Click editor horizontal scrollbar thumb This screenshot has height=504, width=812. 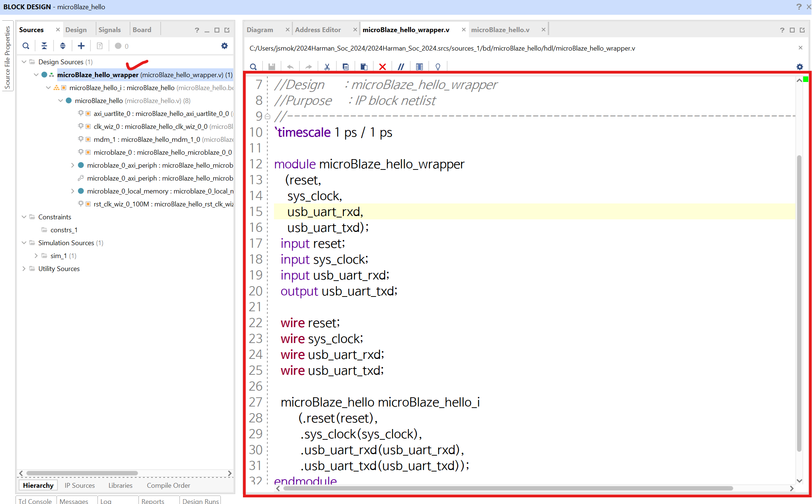pos(508,488)
